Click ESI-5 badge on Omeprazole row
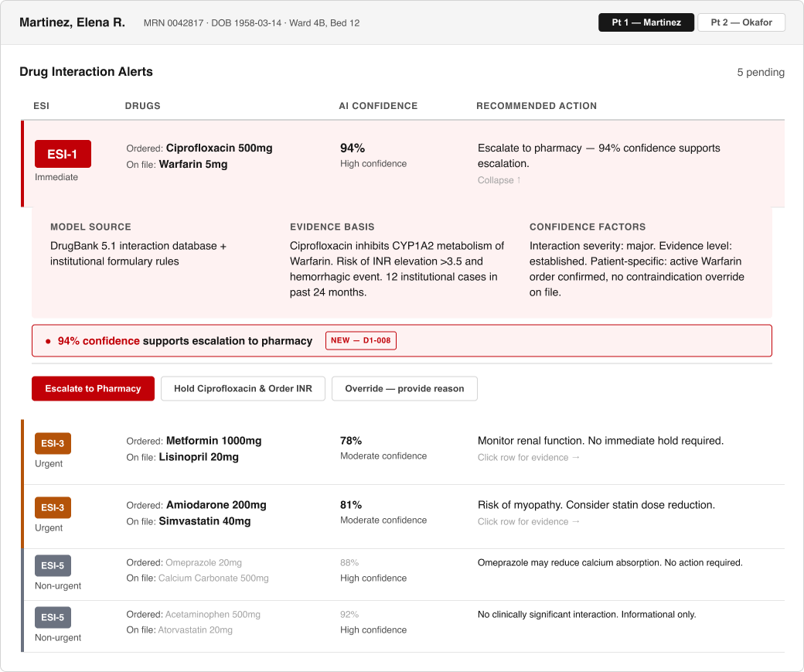Viewport: 804px width, 672px height. 53,565
